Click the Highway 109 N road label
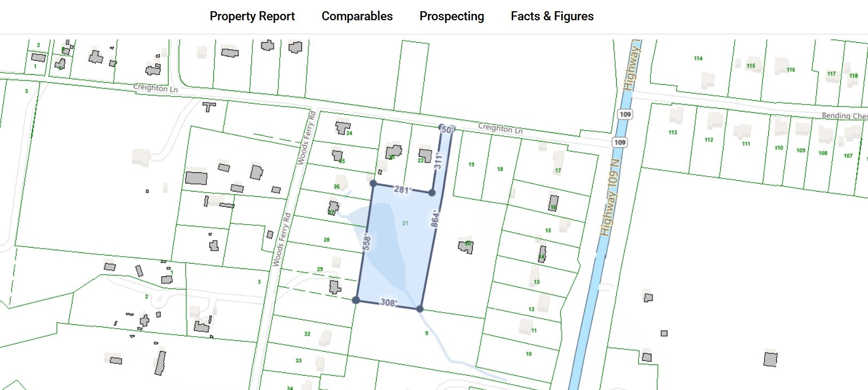868x390 pixels. (609, 197)
